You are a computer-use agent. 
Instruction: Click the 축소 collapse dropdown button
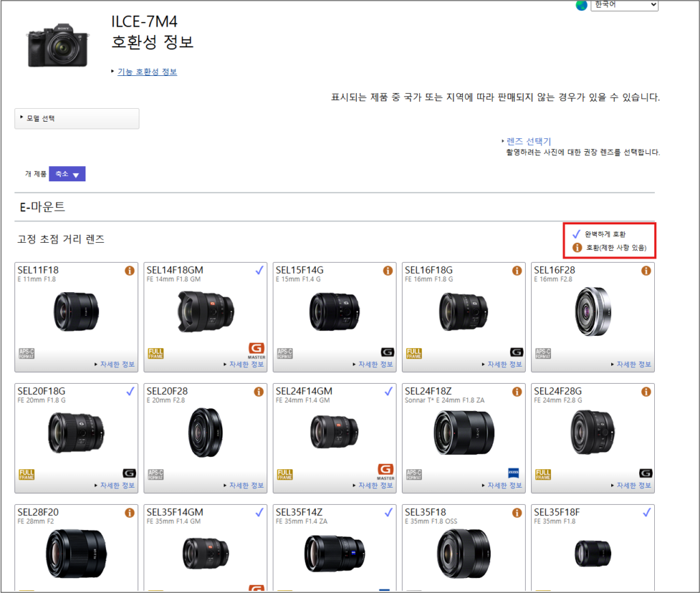tap(67, 174)
